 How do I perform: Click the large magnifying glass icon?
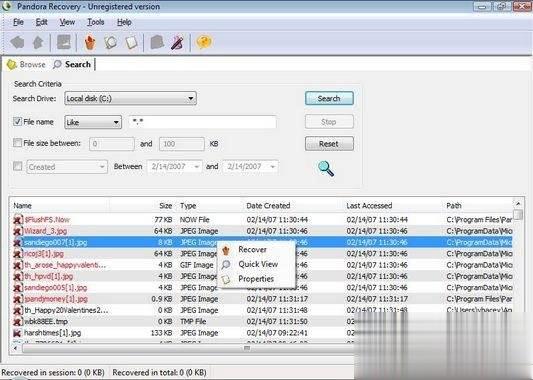[326, 169]
